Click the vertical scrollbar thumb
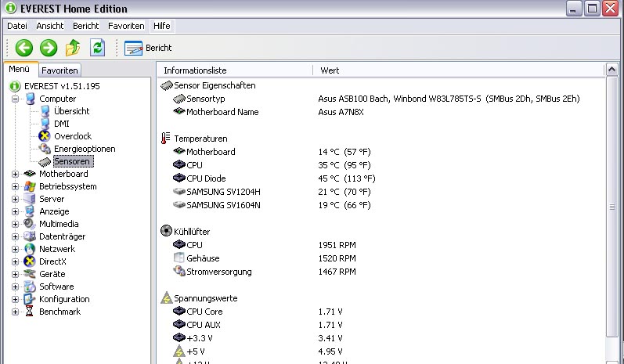Image resolution: width=624 pixels, height=364 pixels. [x=612, y=207]
